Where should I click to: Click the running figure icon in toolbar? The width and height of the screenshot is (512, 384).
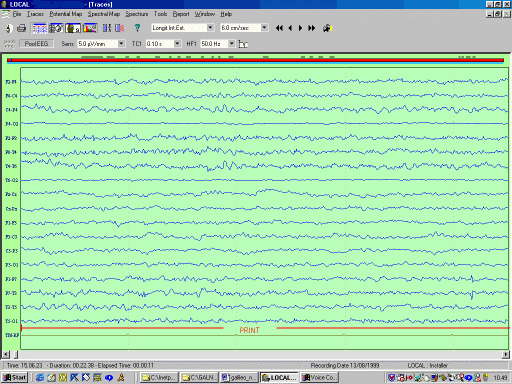[327, 28]
